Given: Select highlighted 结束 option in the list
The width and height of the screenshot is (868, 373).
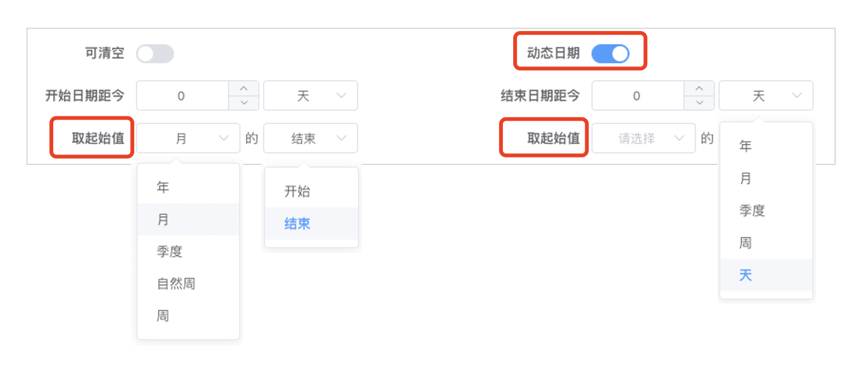Looking at the screenshot, I should pyautogui.click(x=311, y=224).
